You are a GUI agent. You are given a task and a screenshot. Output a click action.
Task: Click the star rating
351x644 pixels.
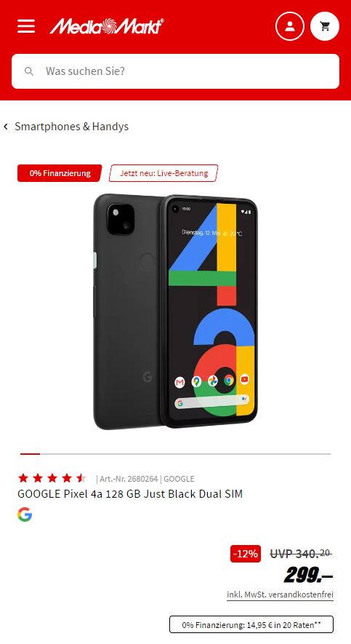click(52, 478)
